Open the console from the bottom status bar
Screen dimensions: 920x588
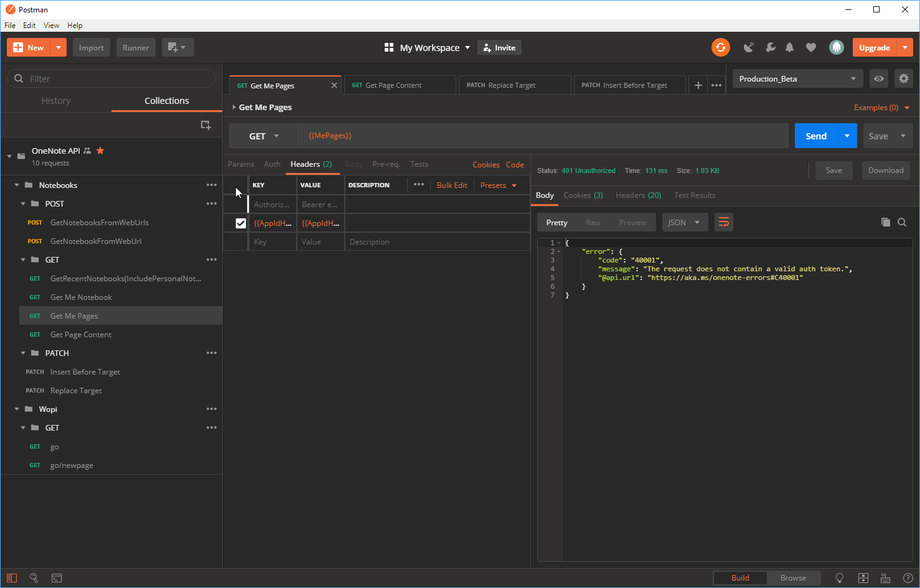[x=57, y=578]
